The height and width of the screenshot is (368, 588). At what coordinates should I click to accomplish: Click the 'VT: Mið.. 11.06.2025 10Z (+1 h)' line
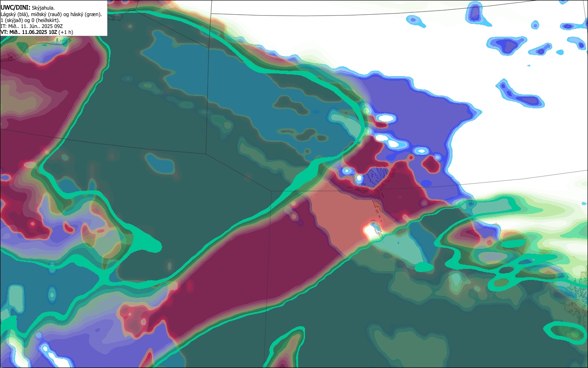click(37, 32)
